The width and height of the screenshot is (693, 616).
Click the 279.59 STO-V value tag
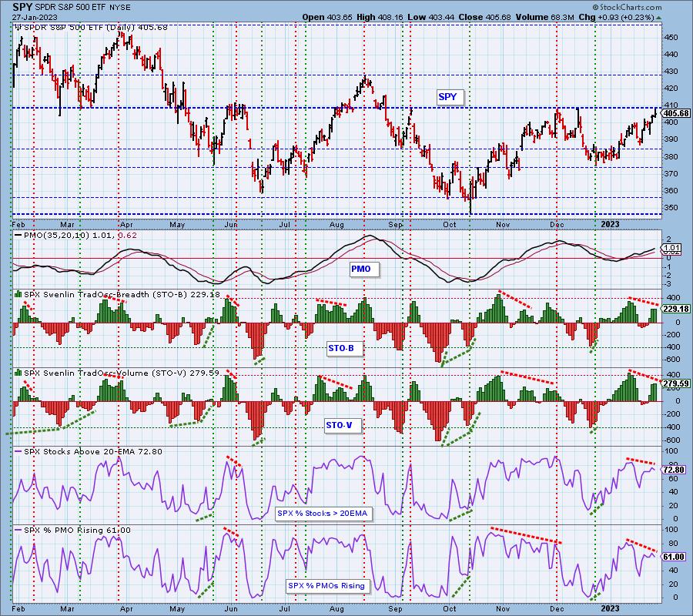click(x=677, y=383)
